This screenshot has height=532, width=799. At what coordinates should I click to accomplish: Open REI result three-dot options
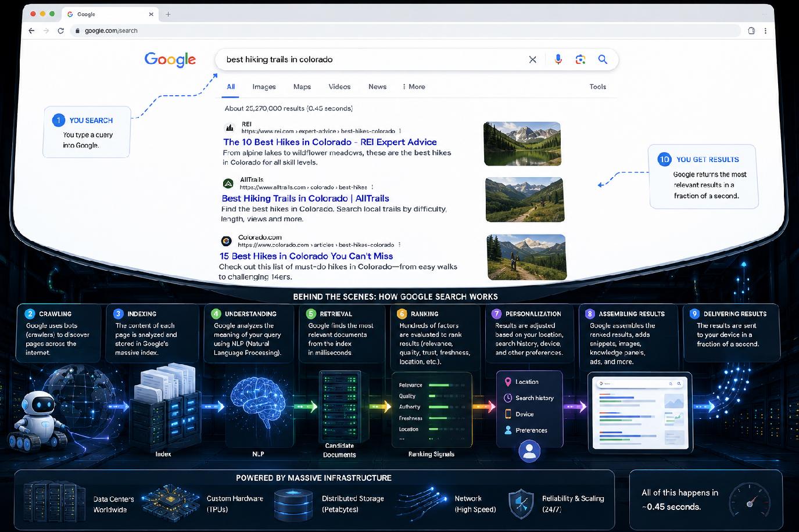[400, 131]
